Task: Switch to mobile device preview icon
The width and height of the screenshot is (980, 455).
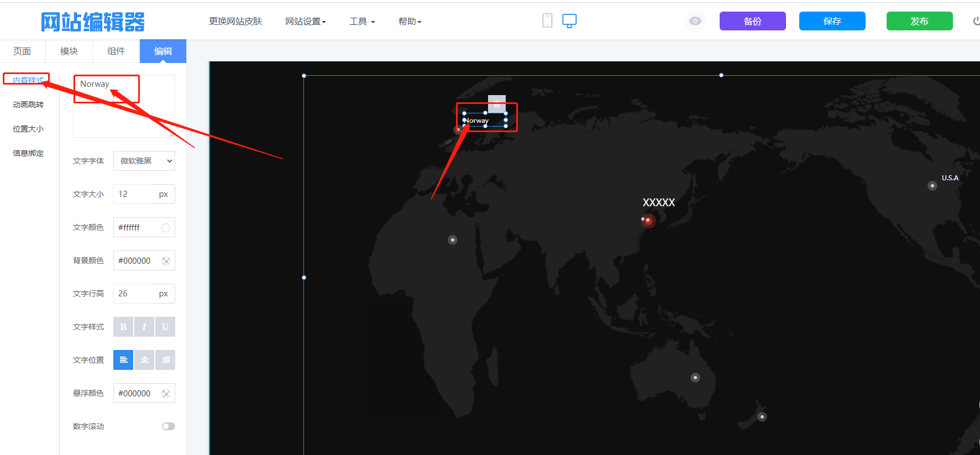Action: click(x=547, y=20)
